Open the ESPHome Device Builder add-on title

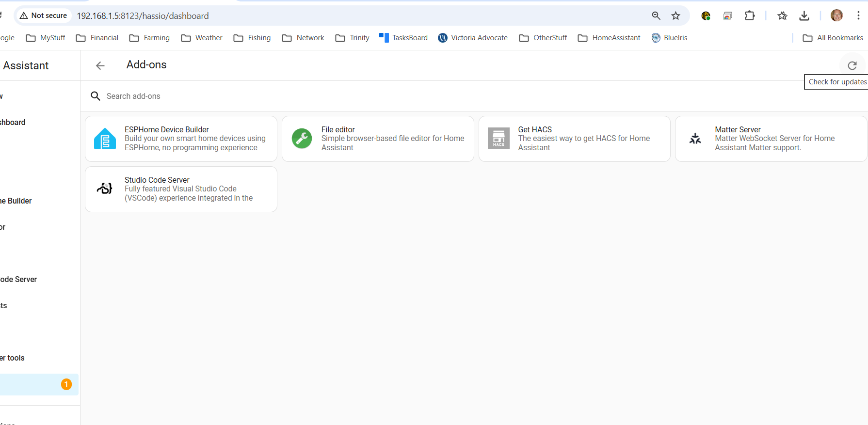point(167,129)
